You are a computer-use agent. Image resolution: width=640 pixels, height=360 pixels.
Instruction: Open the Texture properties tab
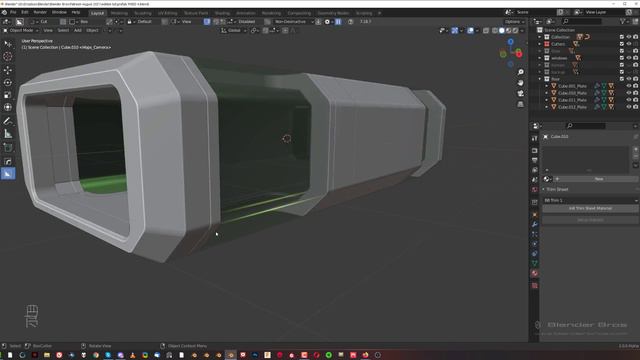(534, 286)
